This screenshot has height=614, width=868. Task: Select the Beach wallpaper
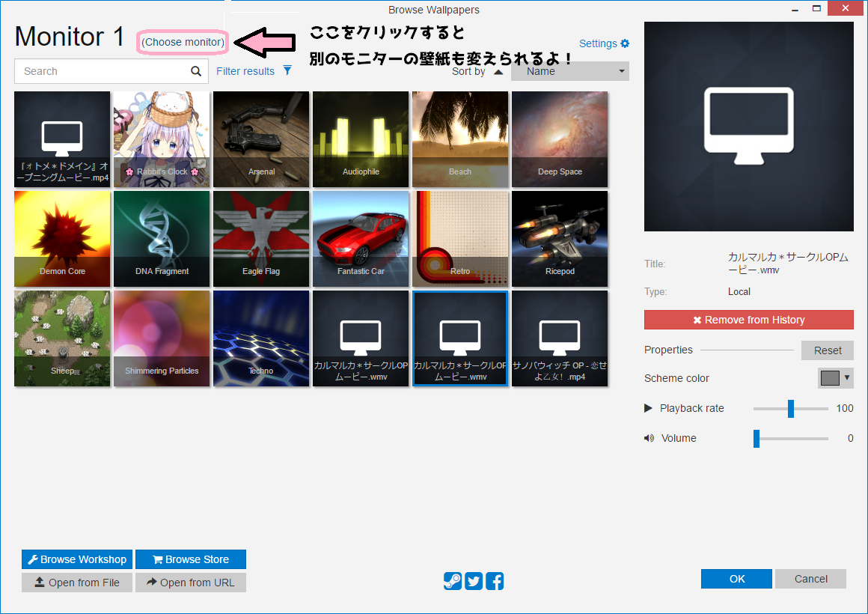tap(460, 139)
